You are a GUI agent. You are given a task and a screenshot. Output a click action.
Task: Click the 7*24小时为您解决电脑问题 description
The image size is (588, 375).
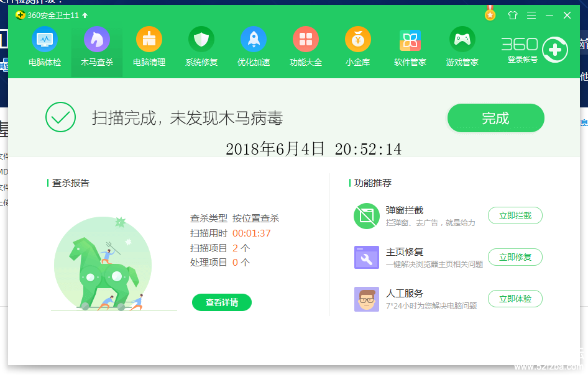pyautogui.click(x=431, y=306)
